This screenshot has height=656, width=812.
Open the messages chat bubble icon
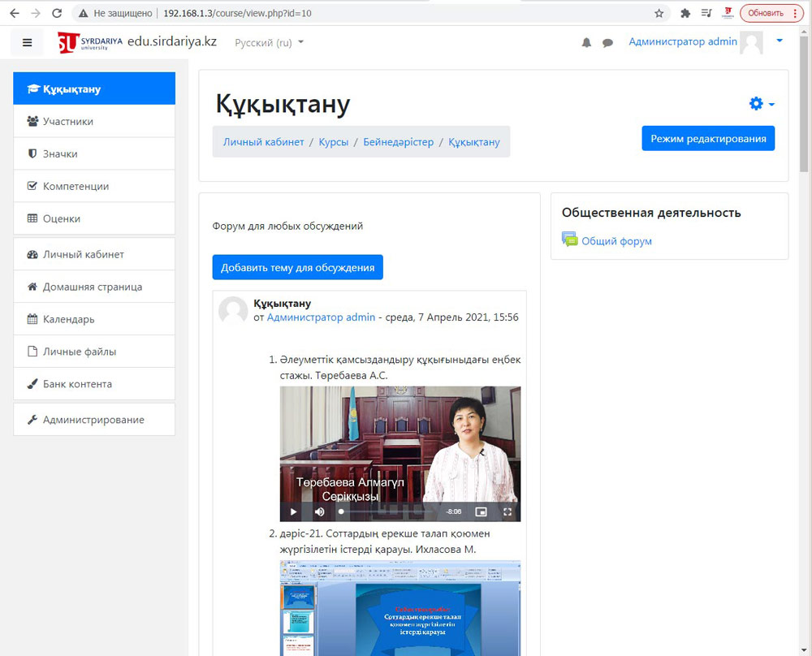[x=607, y=43]
